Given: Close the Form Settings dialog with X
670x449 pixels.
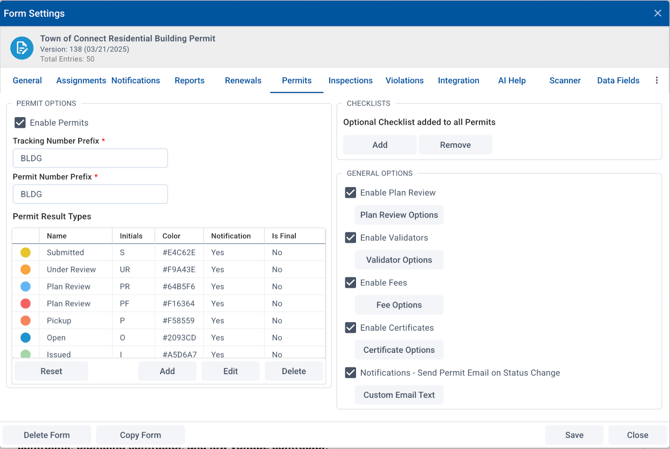Looking at the screenshot, I should (x=657, y=14).
